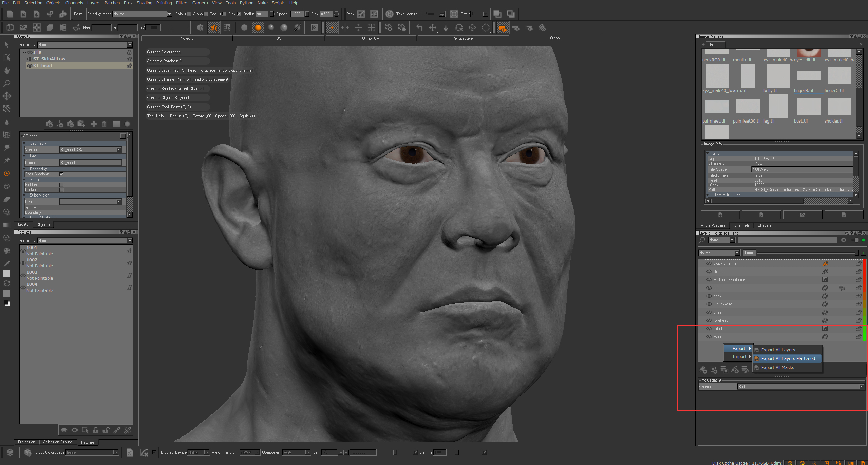Click the trash icon in Objects panel

[x=104, y=124]
